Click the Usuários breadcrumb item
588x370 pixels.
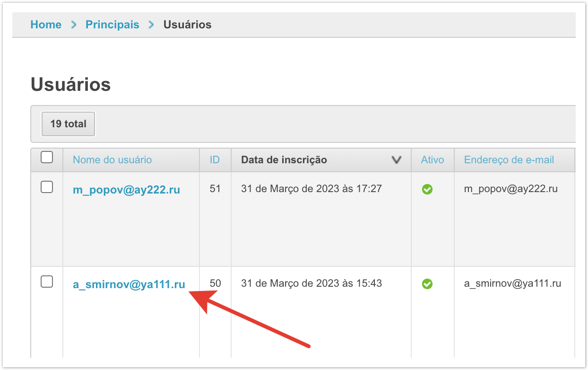pyautogui.click(x=187, y=25)
